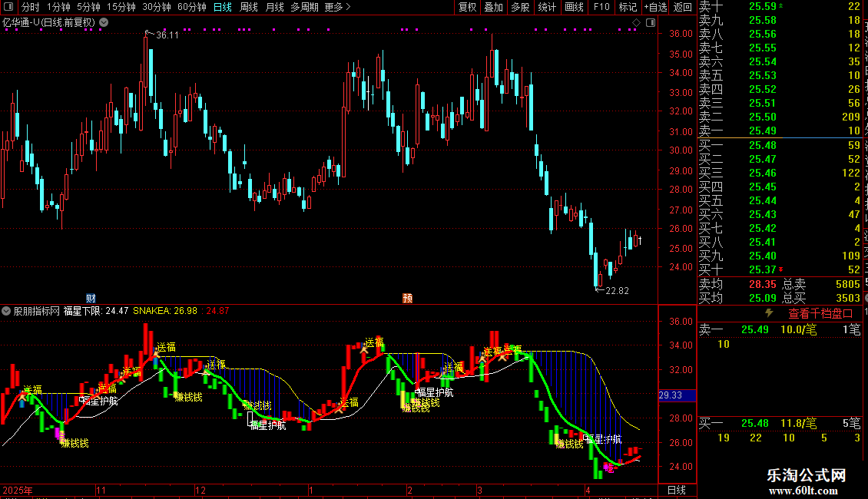The width and height of the screenshot is (868, 499).
Task: Click the 预 forecast marker icon
Action: tap(407, 298)
